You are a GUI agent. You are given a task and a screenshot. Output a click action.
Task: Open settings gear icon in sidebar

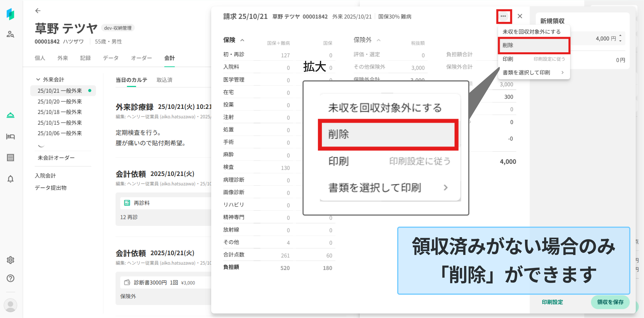click(10, 260)
